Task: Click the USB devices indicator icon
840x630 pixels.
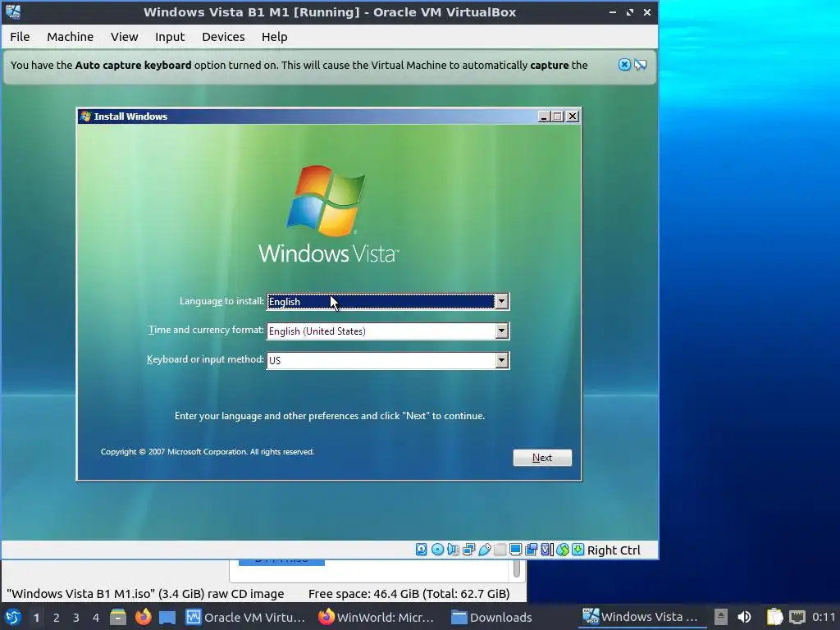Action: click(484, 550)
